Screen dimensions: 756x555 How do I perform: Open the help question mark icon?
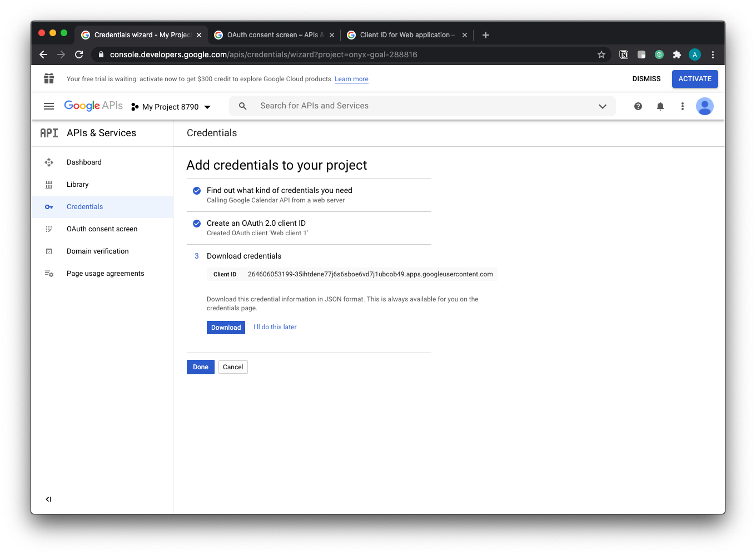pos(638,106)
